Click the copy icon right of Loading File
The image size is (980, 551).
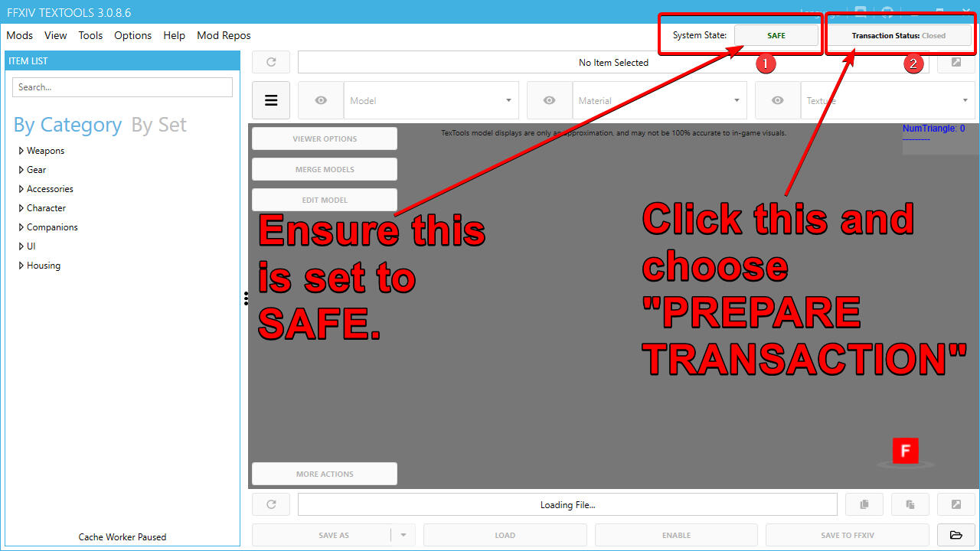click(864, 504)
